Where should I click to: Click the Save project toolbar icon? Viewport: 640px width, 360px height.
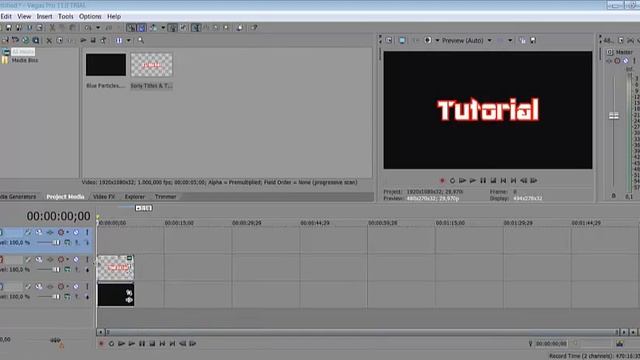[9, 28]
